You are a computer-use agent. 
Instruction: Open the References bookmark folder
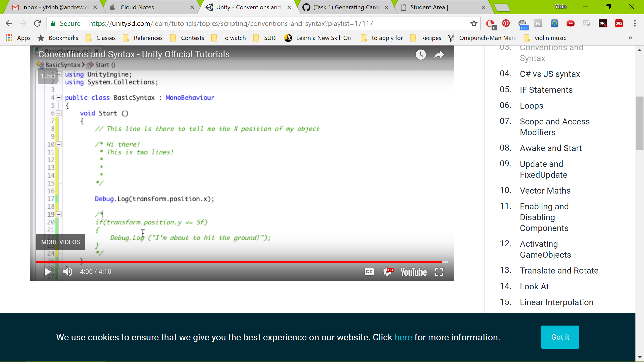tap(143, 38)
